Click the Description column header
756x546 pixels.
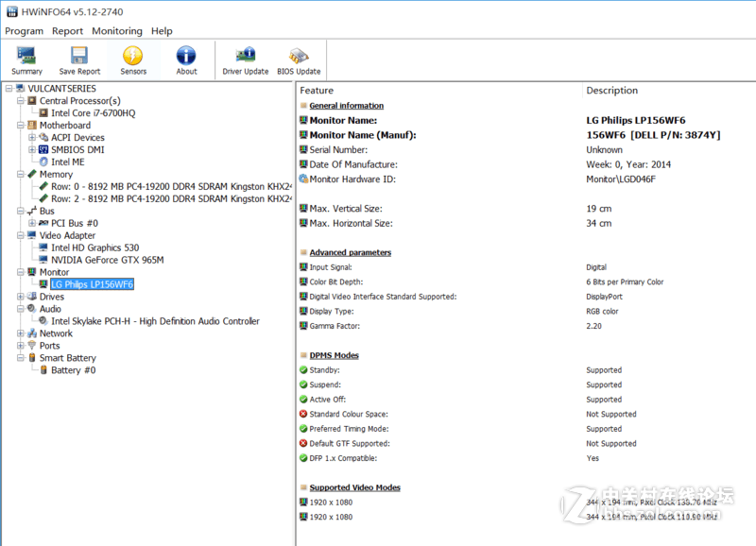pyautogui.click(x=611, y=91)
